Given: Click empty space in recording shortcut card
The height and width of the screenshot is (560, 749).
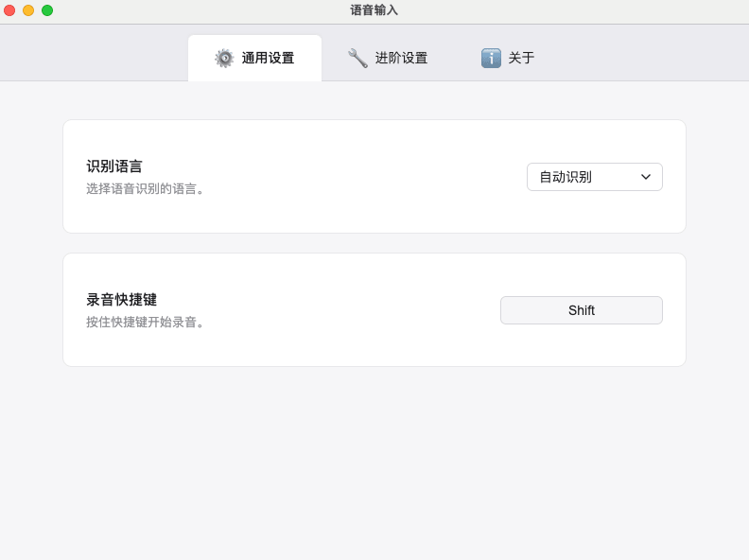Looking at the screenshot, I should pos(359,310).
